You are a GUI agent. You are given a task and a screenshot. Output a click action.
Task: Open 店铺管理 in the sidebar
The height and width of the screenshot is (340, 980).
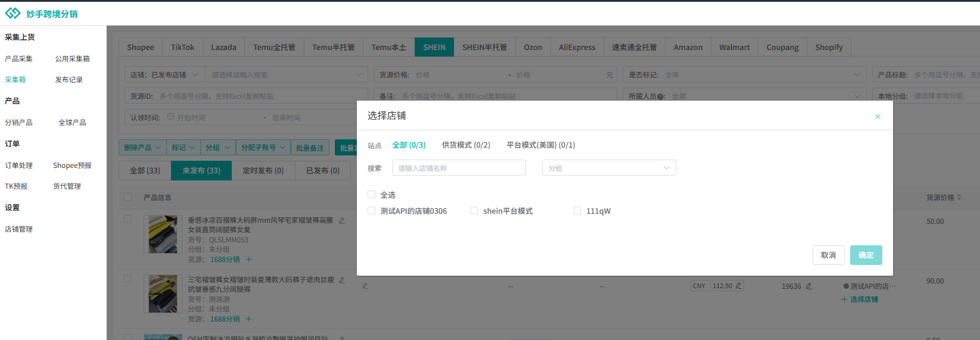[18, 229]
